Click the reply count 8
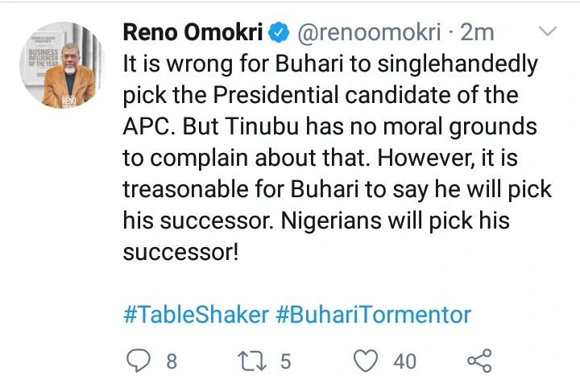 pos(171,361)
